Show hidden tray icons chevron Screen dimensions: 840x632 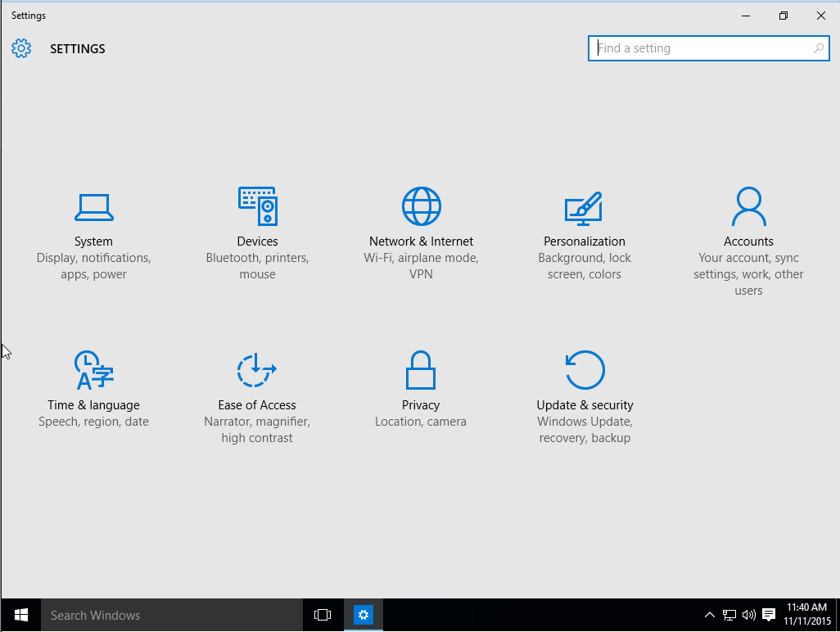click(709, 615)
